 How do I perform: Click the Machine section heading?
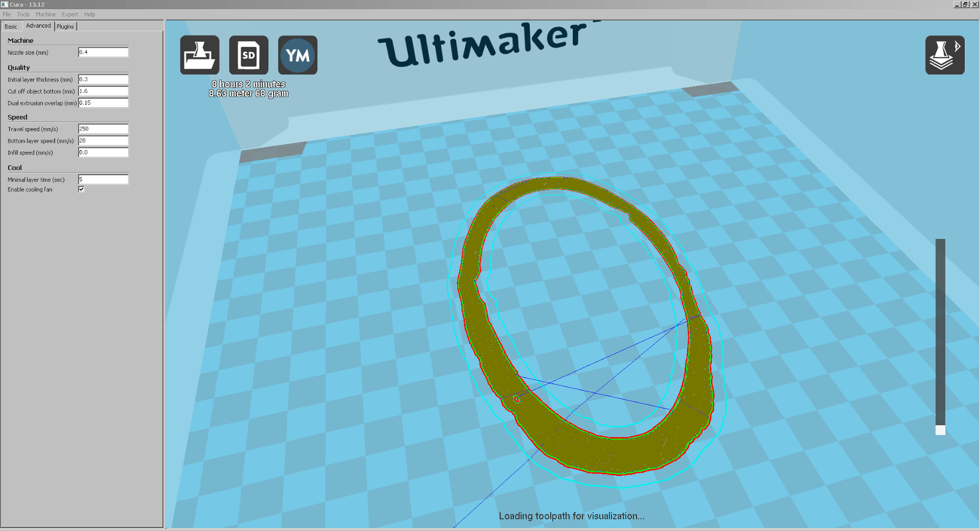tap(20, 40)
